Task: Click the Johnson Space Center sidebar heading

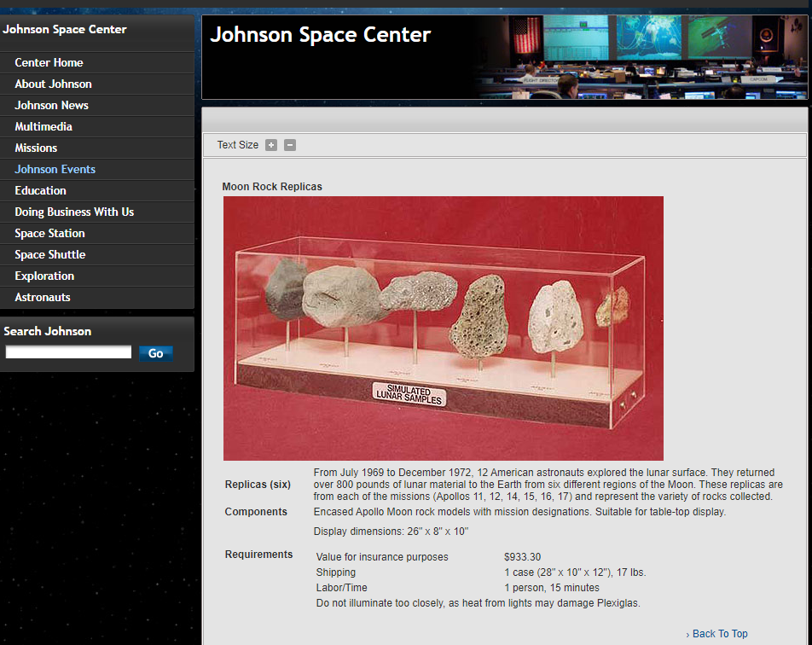Action: 64,30
